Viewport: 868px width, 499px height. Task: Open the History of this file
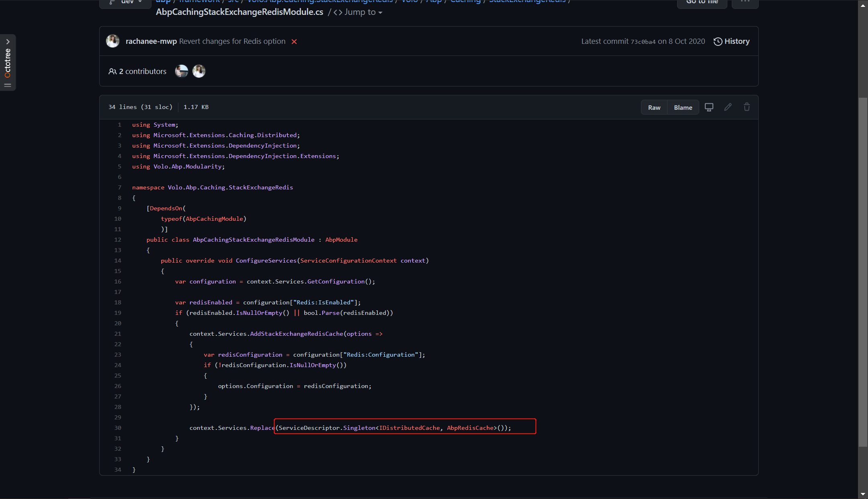click(731, 41)
